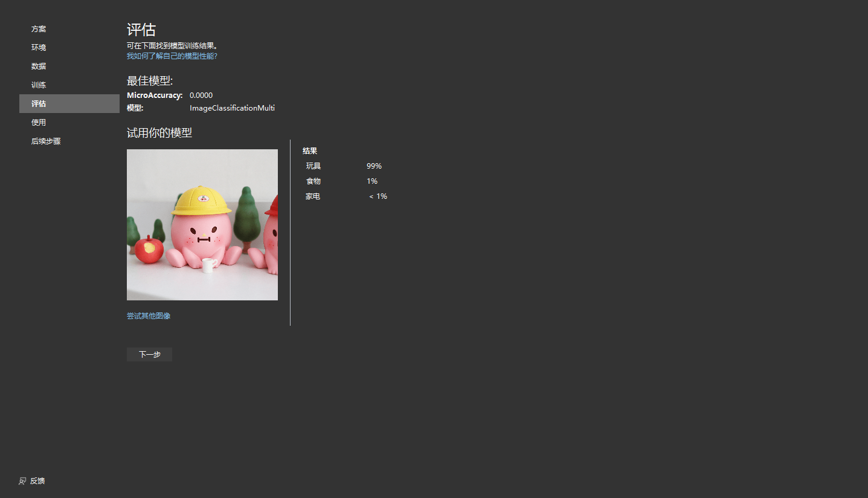Screen dimensions: 868x498
Task: Click the toy sample image preview
Action: 202,225
